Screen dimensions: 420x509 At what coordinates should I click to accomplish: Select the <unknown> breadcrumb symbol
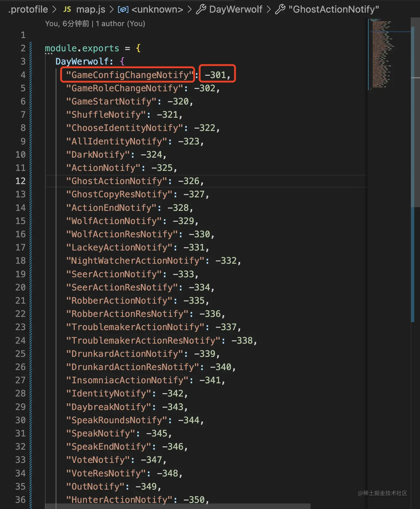[157, 10]
